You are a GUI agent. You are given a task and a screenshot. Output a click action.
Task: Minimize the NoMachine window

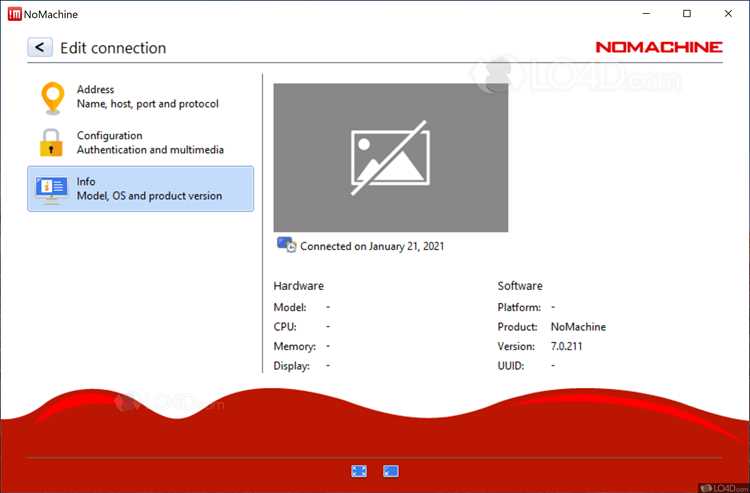coord(646,14)
